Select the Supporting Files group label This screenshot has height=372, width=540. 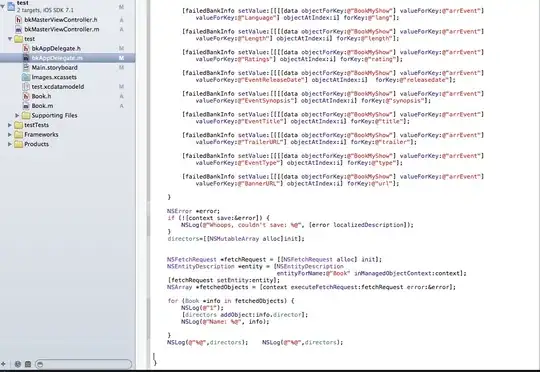click(x=54, y=115)
